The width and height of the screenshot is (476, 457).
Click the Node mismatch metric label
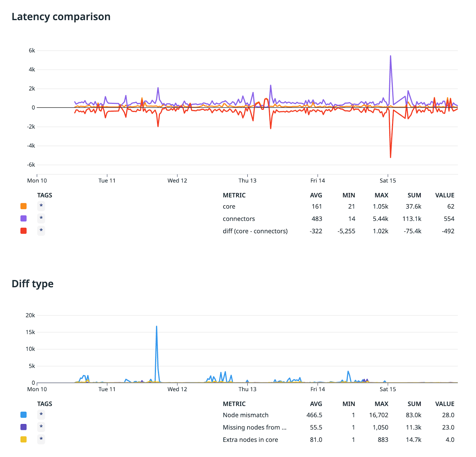(245, 414)
